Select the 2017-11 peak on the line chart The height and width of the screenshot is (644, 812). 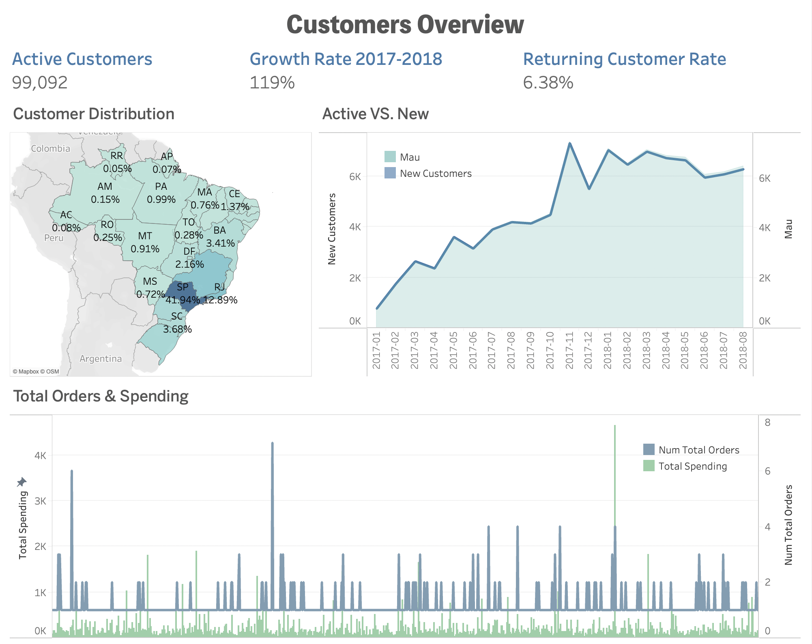coord(569,143)
